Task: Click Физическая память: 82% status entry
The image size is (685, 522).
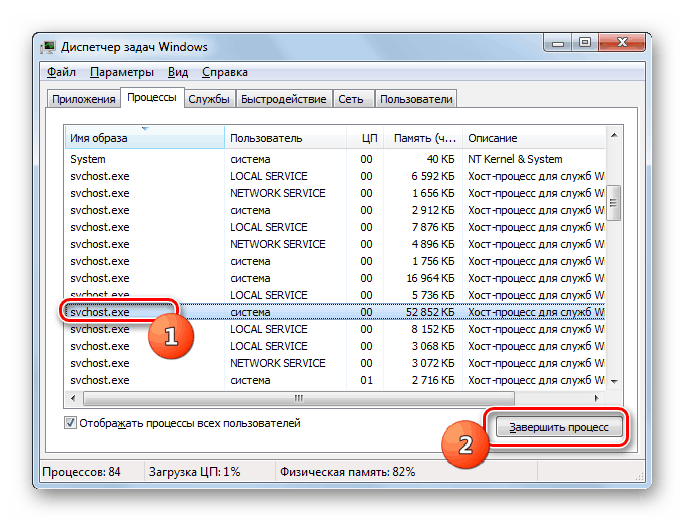Action: pyautogui.click(x=347, y=472)
